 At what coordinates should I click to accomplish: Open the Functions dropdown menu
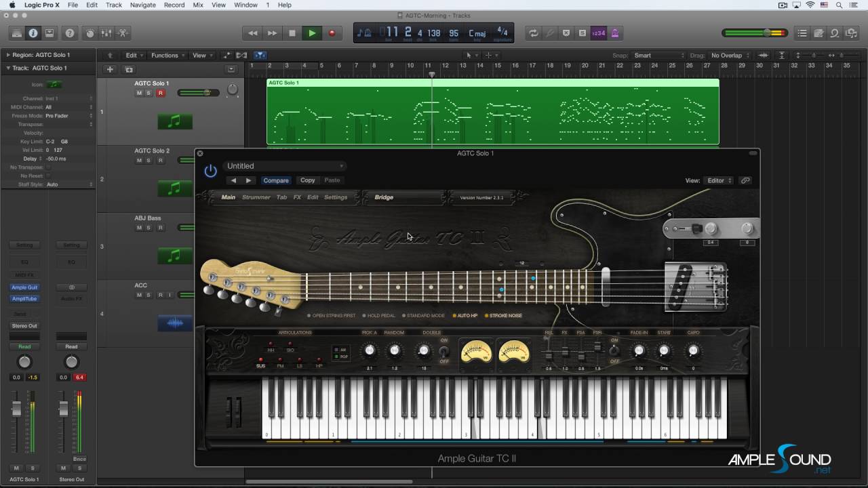167,56
